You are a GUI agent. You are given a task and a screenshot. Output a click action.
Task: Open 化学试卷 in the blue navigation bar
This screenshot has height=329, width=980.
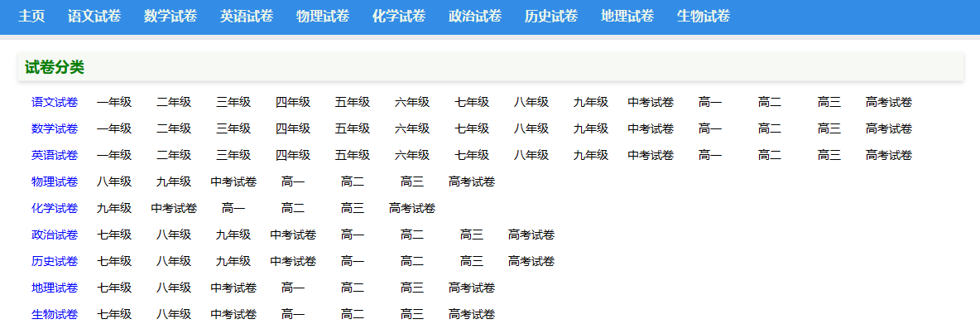point(399,17)
